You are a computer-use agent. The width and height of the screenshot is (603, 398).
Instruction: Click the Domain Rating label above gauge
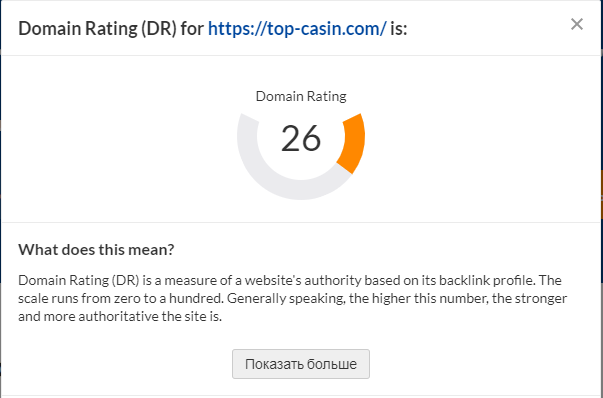(x=301, y=96)
